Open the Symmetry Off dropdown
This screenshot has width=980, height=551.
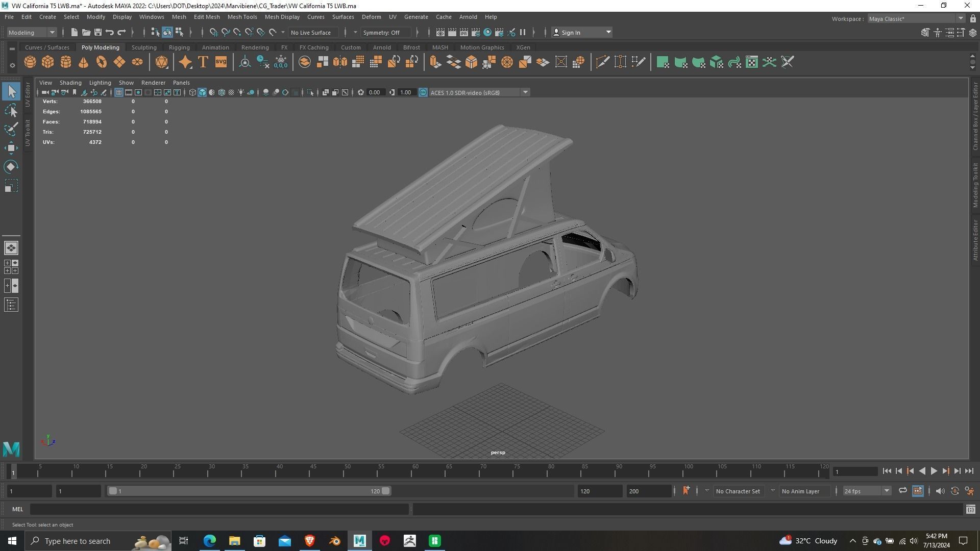pos(386,32)
